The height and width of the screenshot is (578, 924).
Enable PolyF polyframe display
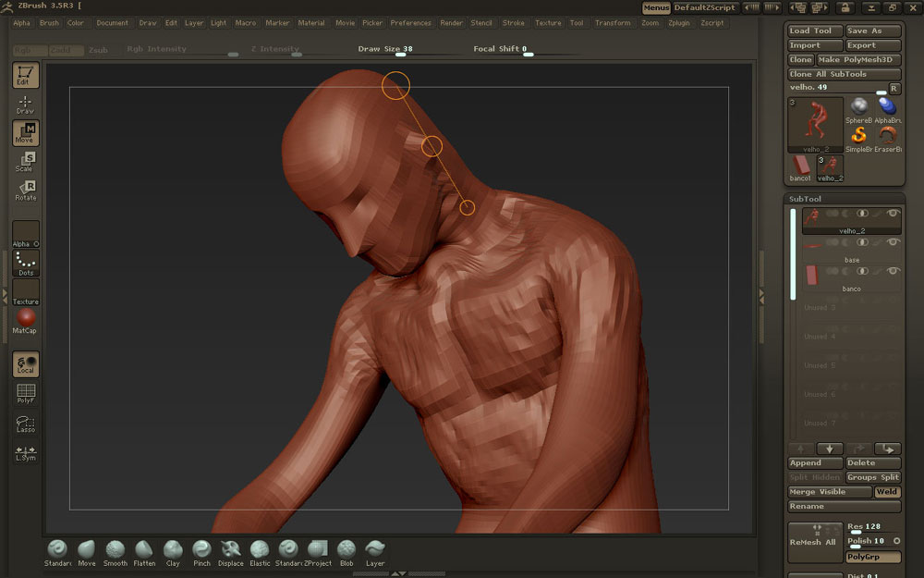[x=25, y=394]
